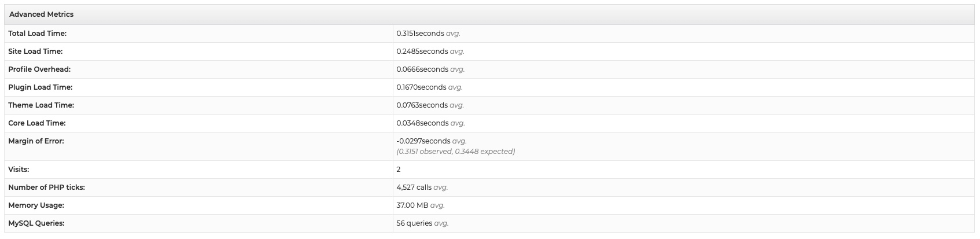980x239 pixels.
Task: Click the observed versus expected note
Action: coord(455,152)
